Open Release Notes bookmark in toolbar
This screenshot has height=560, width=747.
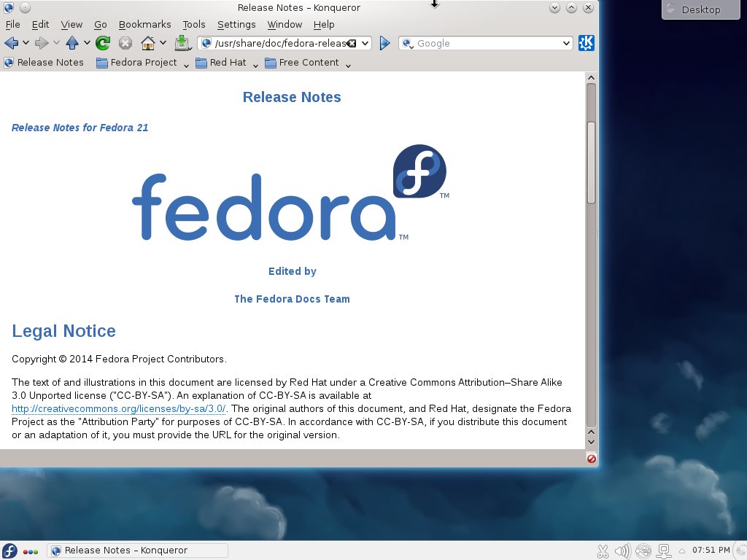[x=43, y=63]
